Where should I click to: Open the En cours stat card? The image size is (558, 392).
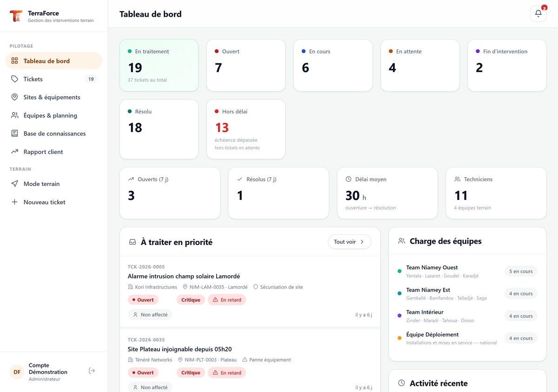(333, 65)
